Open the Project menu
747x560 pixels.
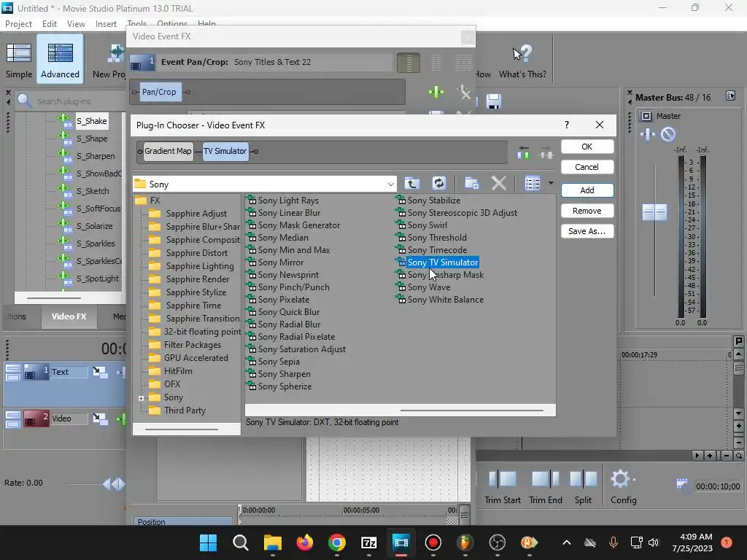pos(18,24)
